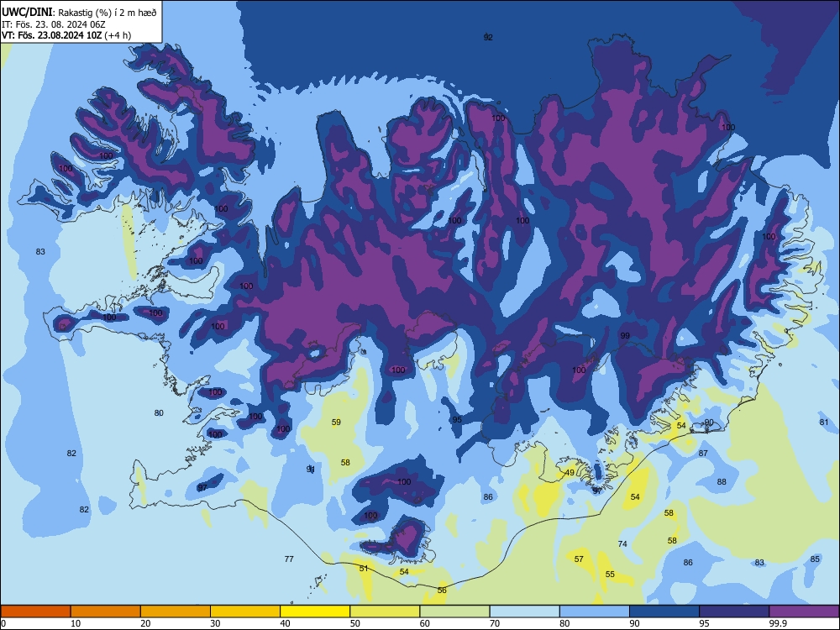Click the dark orange 0–10 legend swatch
Image resolution: width=840 pixels, height=630 pixels.
[35, 612]
